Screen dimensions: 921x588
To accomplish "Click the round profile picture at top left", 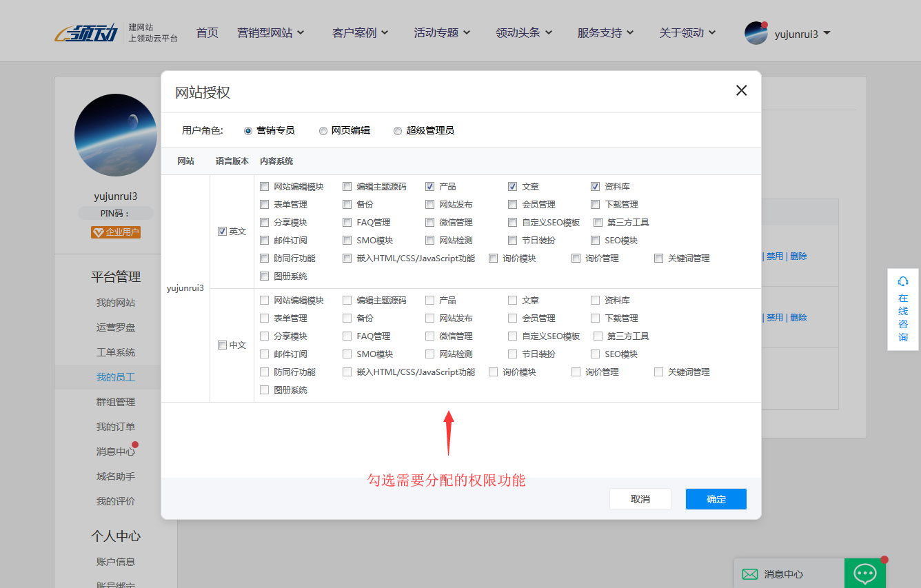I will click(116, 135).
